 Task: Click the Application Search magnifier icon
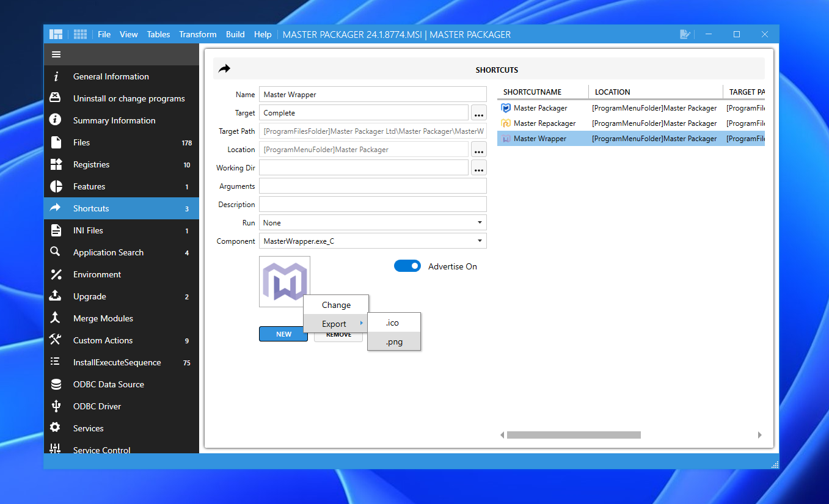pyautogui.click(x=56, y=252)
